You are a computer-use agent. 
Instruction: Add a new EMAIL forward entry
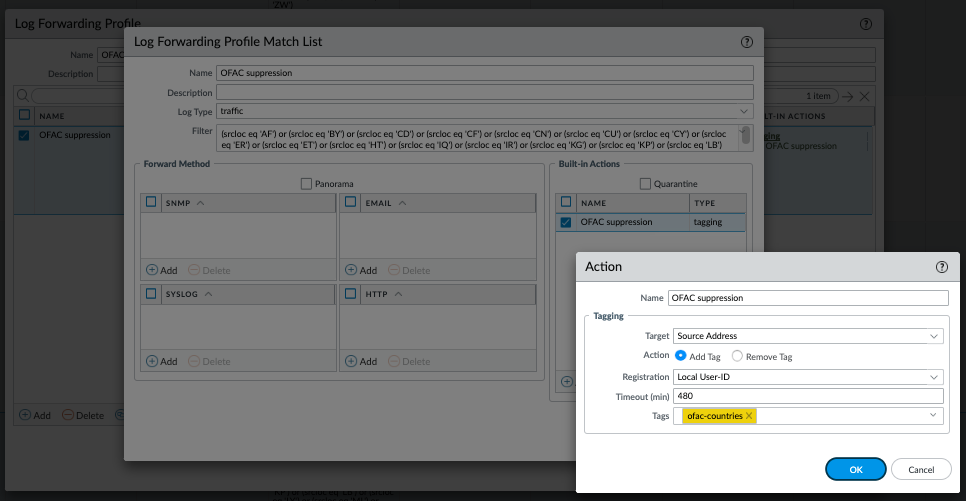tap(361, 270)
